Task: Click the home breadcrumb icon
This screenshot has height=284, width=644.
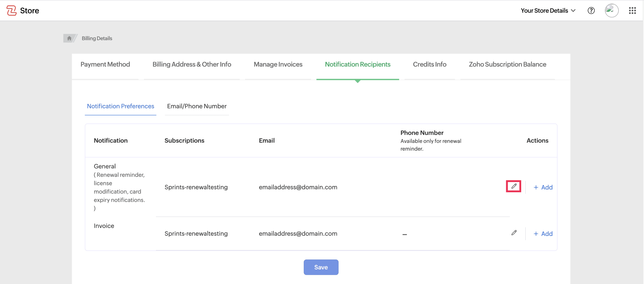Action: (x=69, y=38)
